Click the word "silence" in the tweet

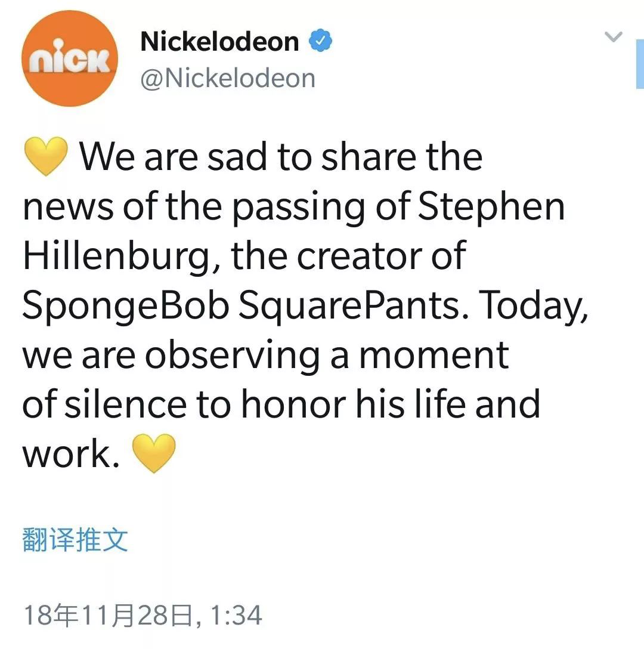126,404
